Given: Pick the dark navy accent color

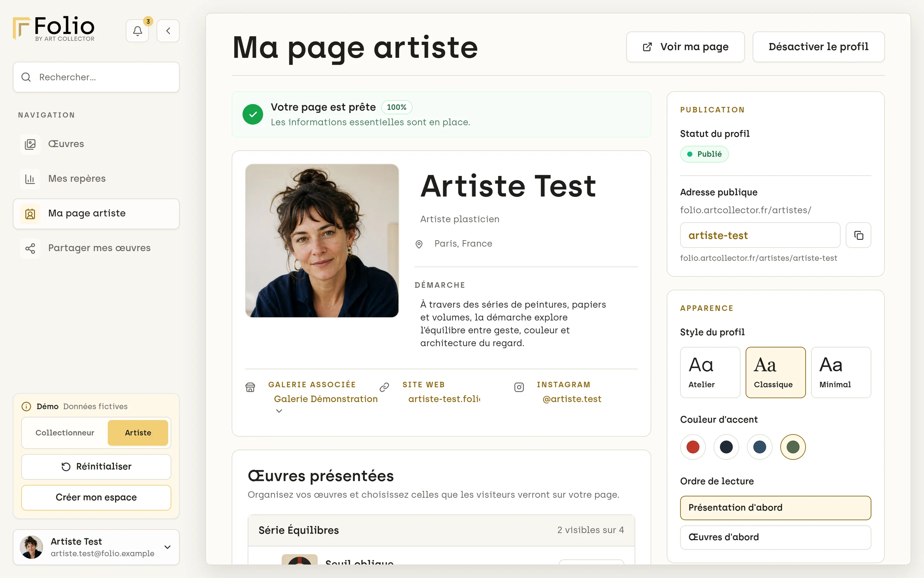Looking at the screenshot, I should point(726,447).
